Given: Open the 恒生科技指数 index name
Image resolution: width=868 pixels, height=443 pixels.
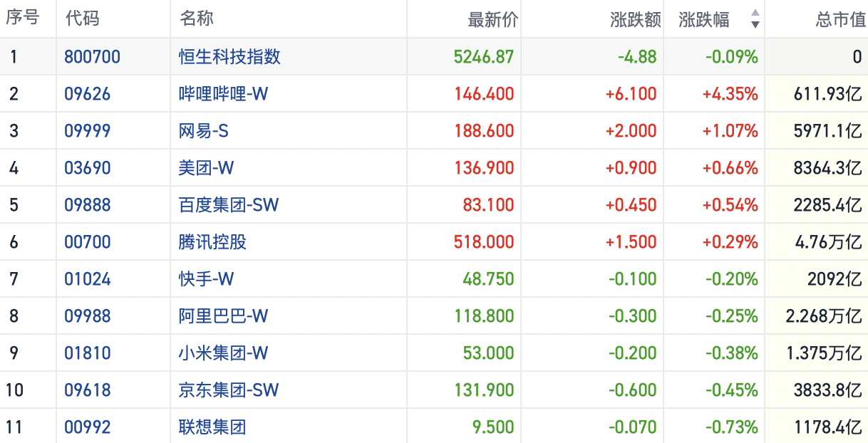Looking at the screenshot, I should click(x=229, y=57).
